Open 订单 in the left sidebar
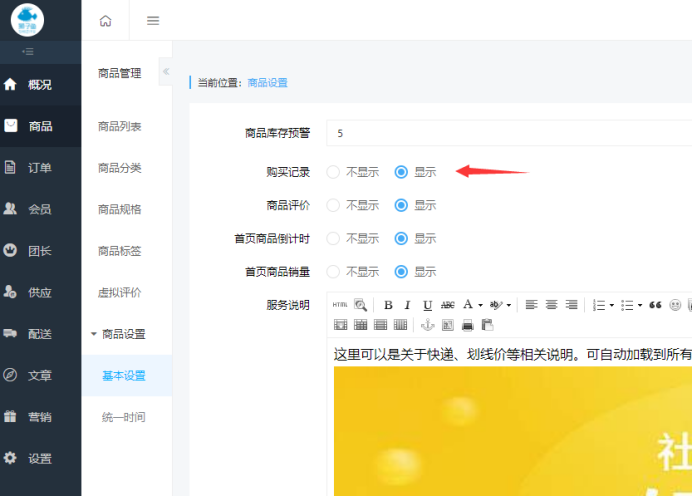Image resolution: width=693 pixels, height=496 pixels. [40, 168]
